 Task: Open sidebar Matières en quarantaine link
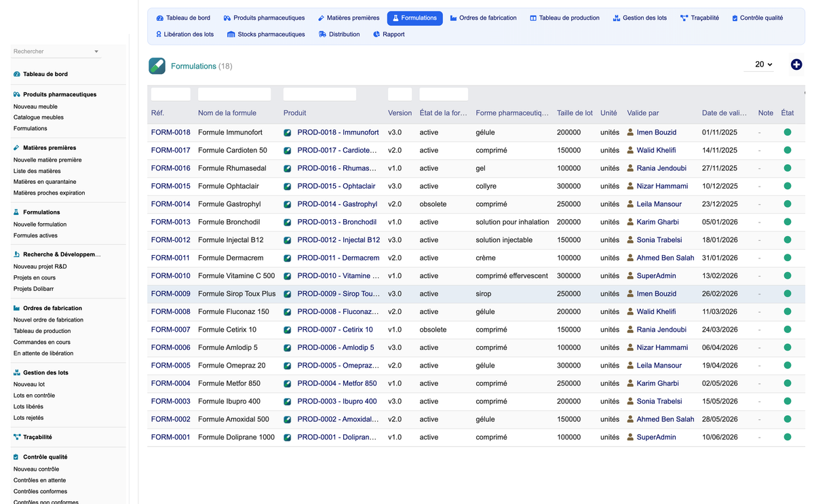click(x=45, y=182)
